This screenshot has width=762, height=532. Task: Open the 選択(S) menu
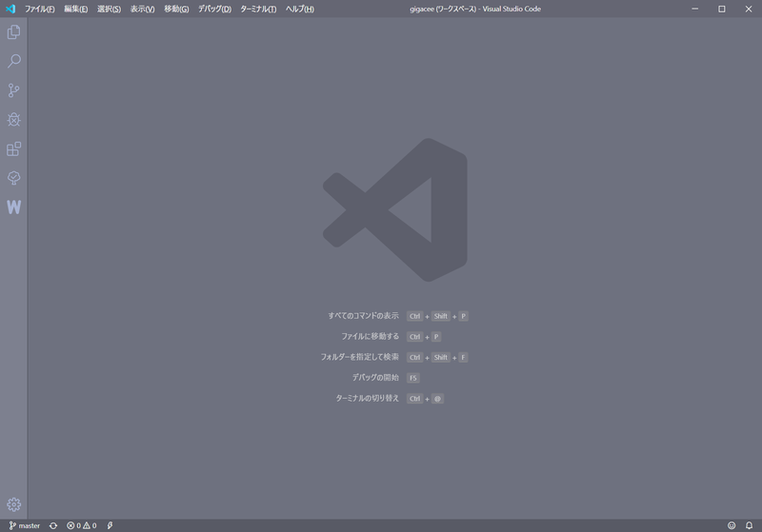[109, 9]
